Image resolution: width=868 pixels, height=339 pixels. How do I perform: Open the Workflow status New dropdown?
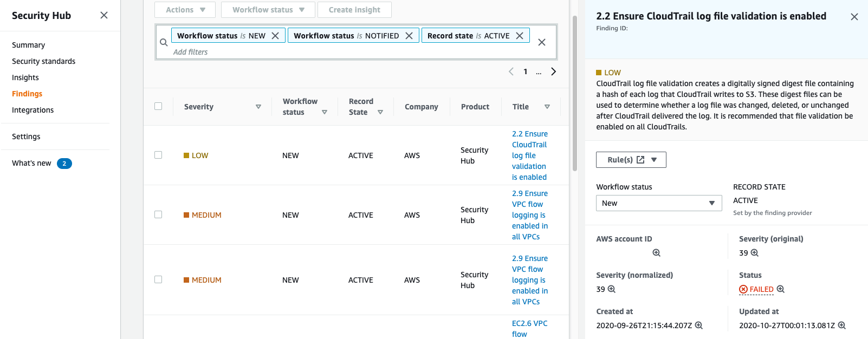pyautogui.click(x=658, y=203)
